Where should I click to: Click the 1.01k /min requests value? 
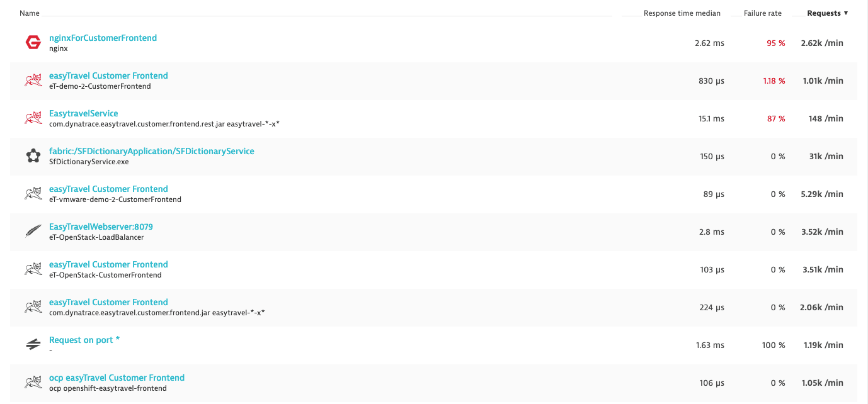pyautogui.click(x=823, y=81)
